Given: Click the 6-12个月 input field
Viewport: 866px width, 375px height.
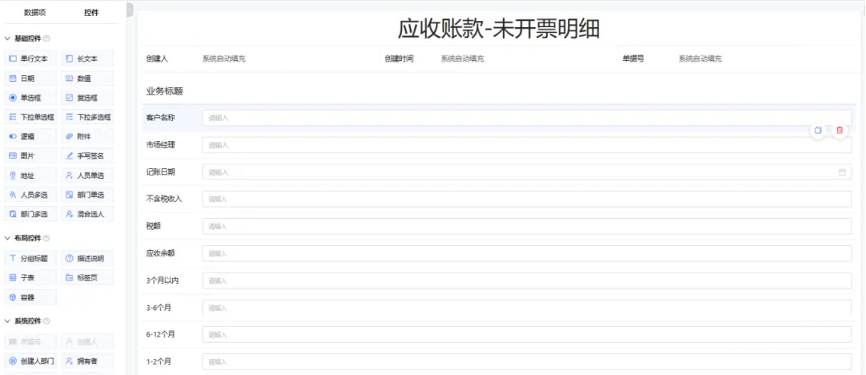Looking at the screenshot, I should [x=526, y=334].
